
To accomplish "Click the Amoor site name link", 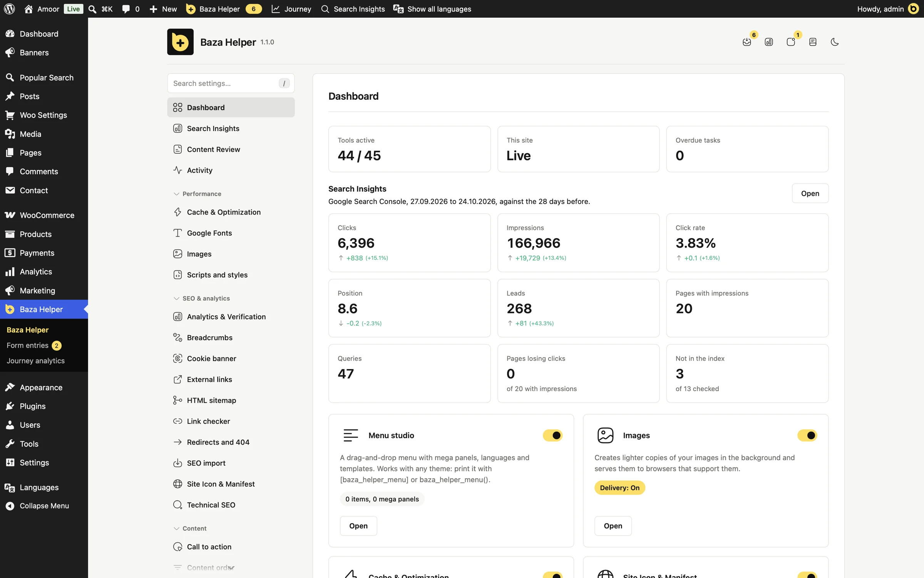I will [x=42, y=9].
